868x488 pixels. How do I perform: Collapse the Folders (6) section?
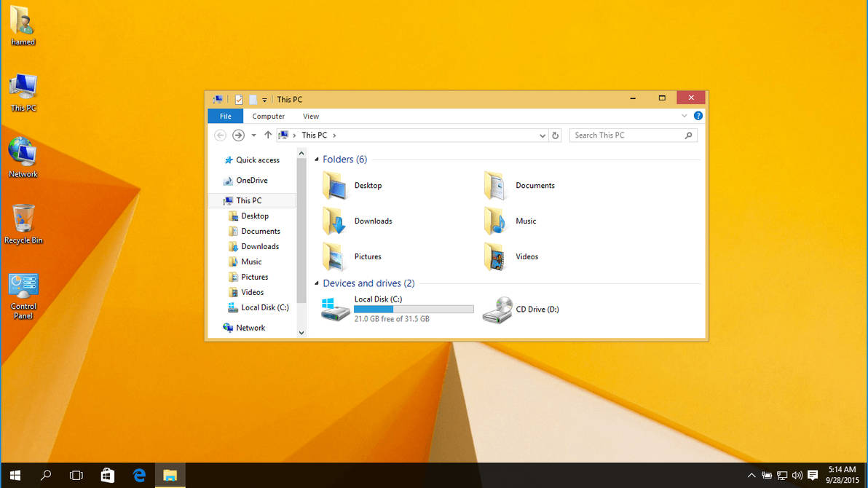coord(316,159)
